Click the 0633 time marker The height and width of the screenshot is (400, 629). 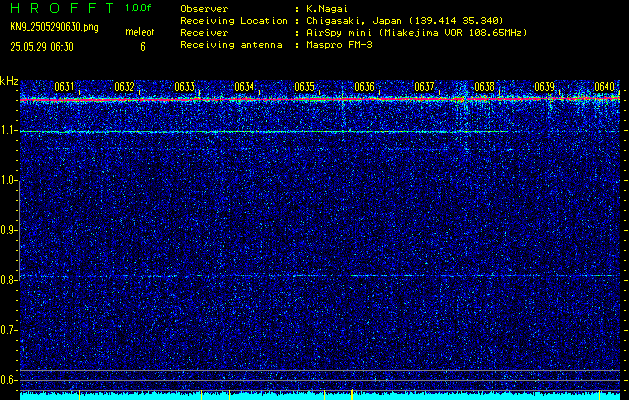tap(185, 87)
